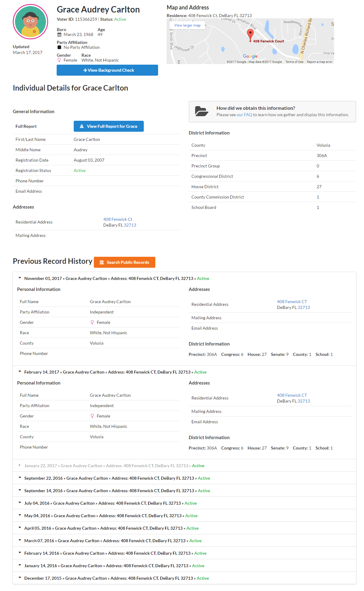Collapse the November 01, 2017 record
The width and height of the screenshot is (364, 591).
pos(184,278)
